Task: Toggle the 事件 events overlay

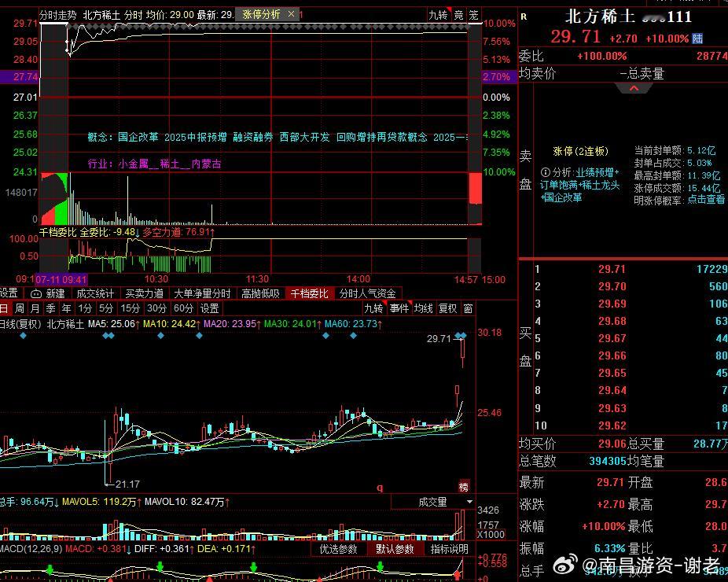Action: [399, 308]
